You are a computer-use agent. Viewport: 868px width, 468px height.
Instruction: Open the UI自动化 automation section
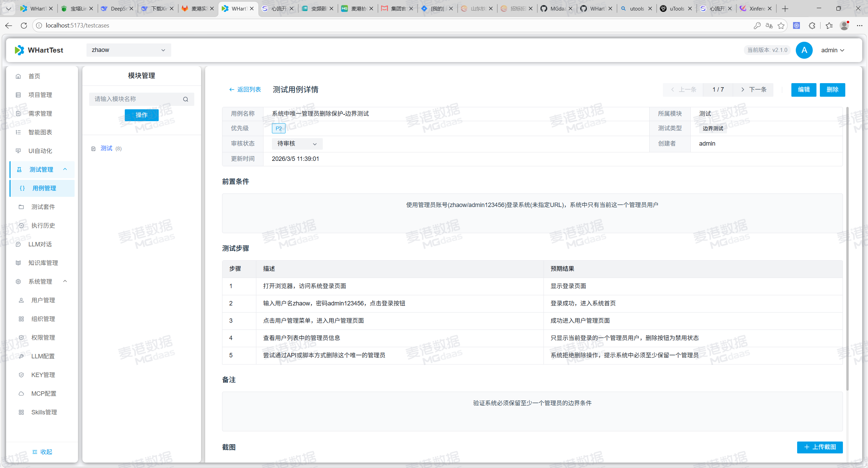19,151
